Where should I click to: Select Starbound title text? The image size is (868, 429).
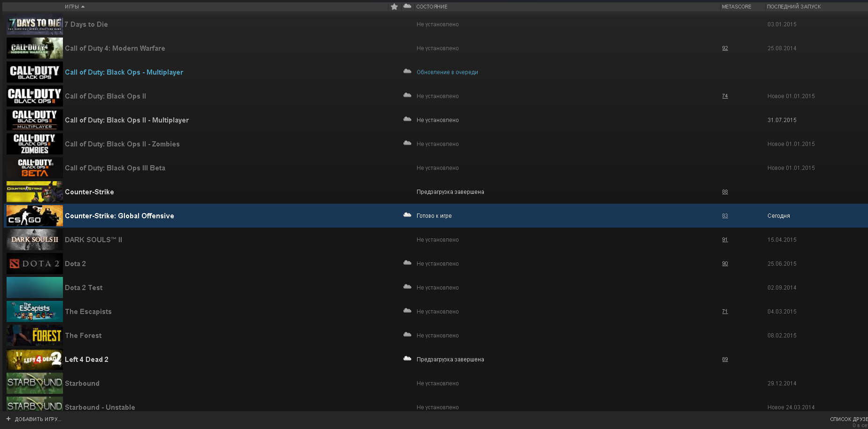point(82,383)
